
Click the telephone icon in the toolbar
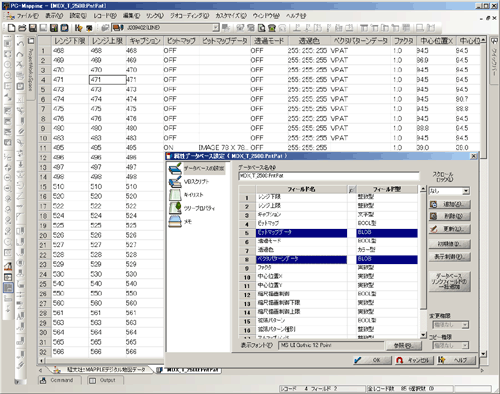pos(272,28)
